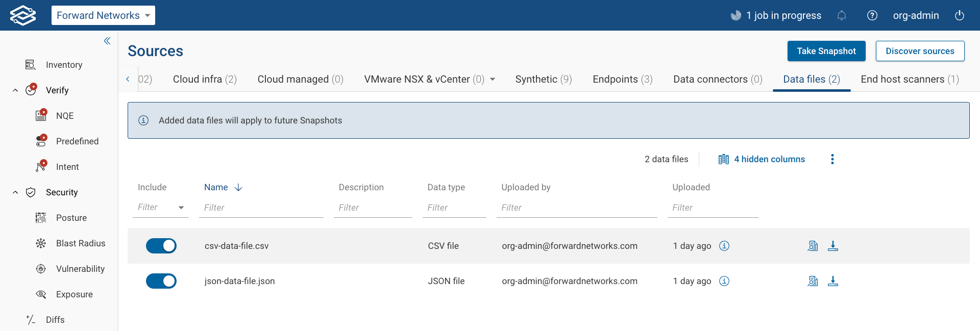Toggle include switch for csv-data-file.csv
The width and height of the screenshot is (980, 331).
click(161, 246)
